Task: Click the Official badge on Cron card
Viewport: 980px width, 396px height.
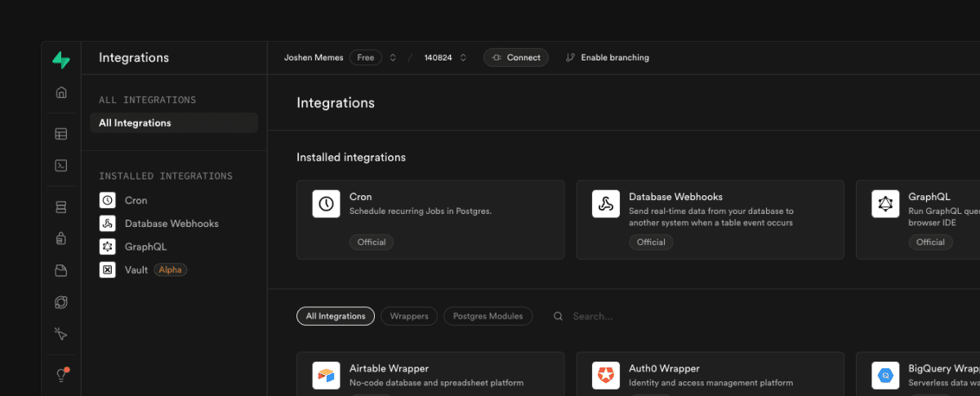Action: (x=372, y=242)
